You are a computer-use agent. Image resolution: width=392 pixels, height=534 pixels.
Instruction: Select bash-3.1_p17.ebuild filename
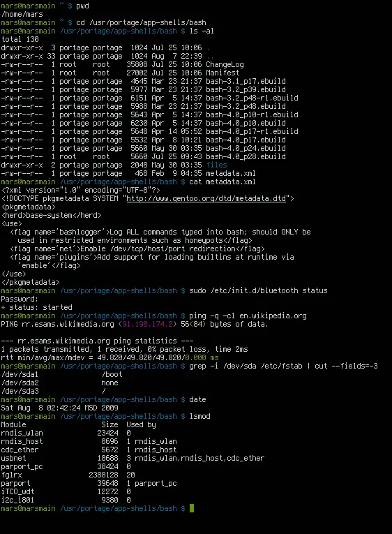pos(246,81)
